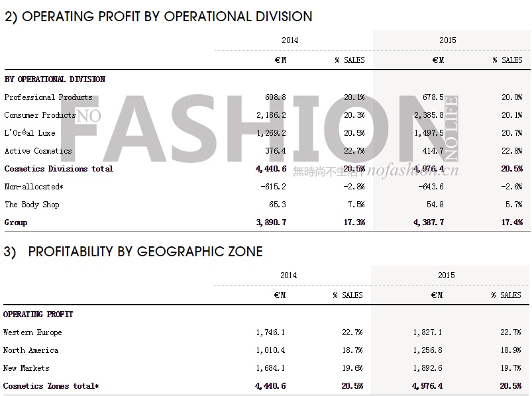The width and height of the screenshot is (532, 396).
Task: Click the Group row label
Action: 16,223
